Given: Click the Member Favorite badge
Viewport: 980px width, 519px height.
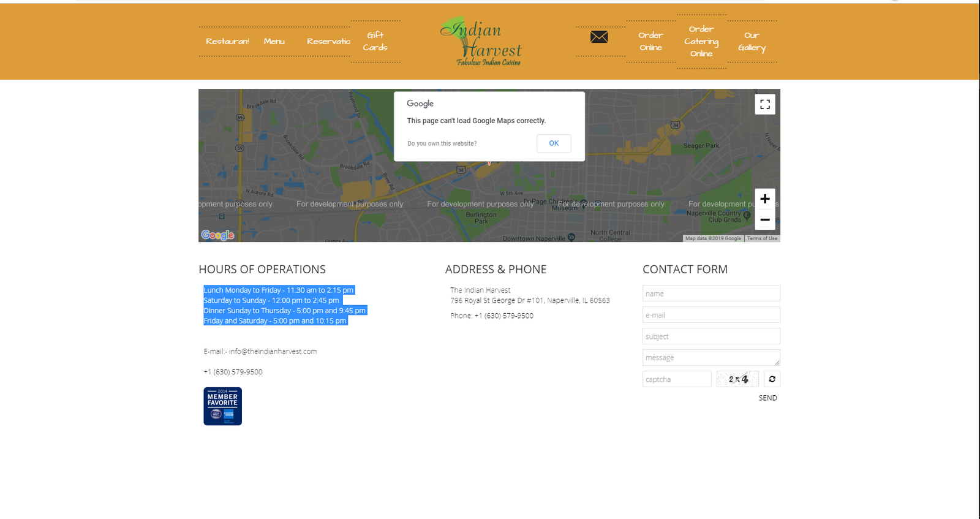Looking at the screenshot, I should click(x=222, y=406).
